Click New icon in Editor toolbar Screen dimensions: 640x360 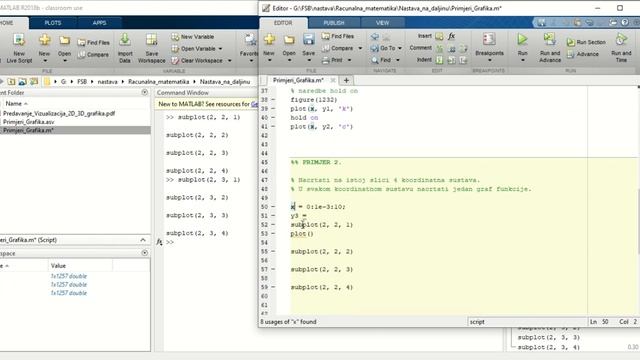pos(269,40)
